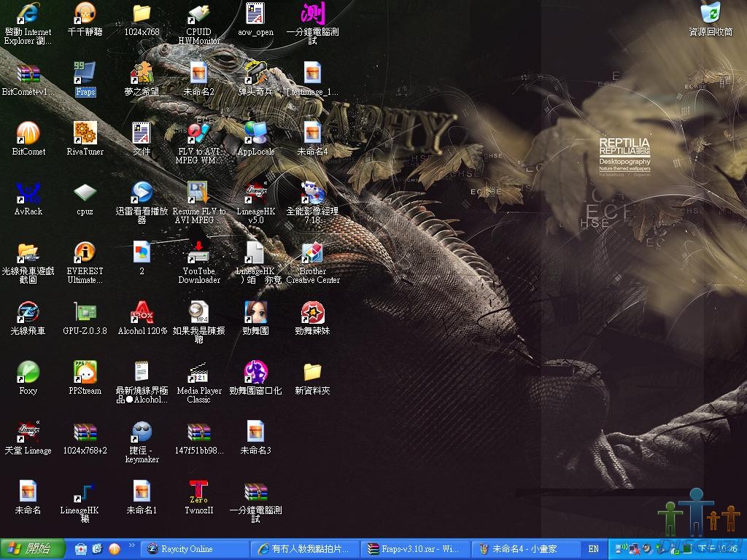The height and width of the screenshot is (560, 747).
Task: Open the 未命名4 image file icon
Action: tap(312, 133)
